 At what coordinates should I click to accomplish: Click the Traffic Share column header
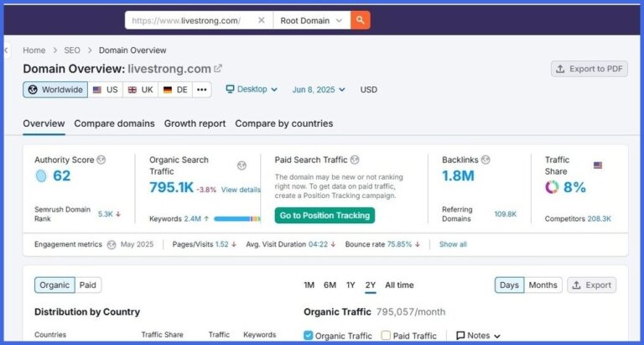pyautogui.click(x=162, y=335)
